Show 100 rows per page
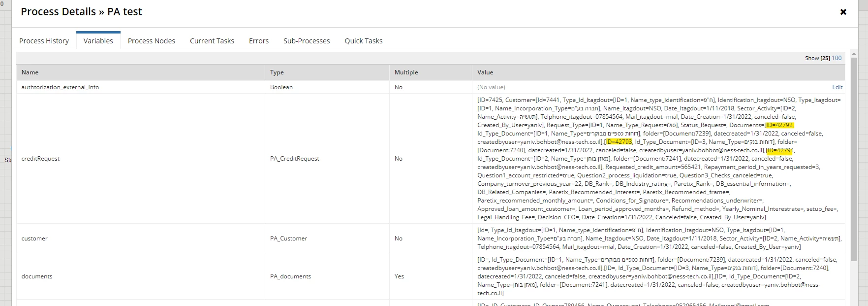This screenshot has height=306, width=868. [x=837, y=58]
